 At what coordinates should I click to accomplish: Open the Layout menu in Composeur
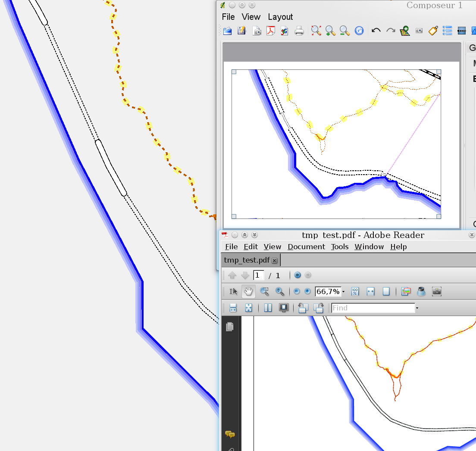pyautogui.click(x=280, y=17)
